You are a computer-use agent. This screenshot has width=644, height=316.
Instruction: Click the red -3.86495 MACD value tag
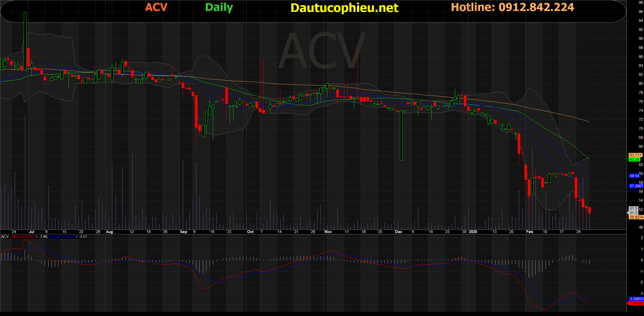[636, 303]
